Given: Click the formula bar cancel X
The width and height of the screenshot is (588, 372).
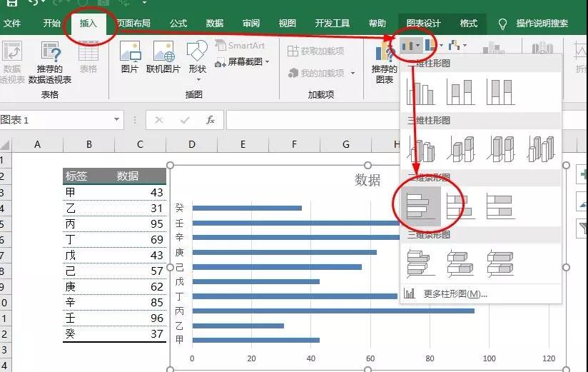Looking at the screenshot, I should point(159,120).
